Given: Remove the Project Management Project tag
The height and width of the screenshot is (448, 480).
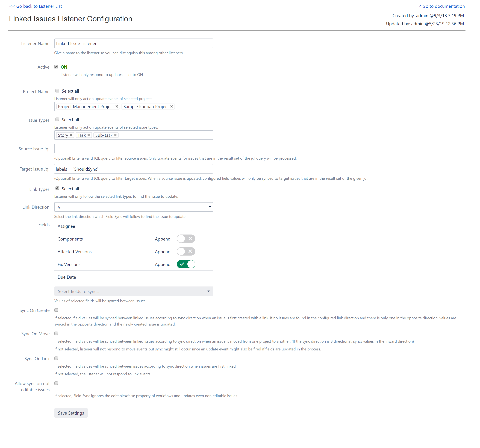Looking at the screenshot, I should point(117,106).
